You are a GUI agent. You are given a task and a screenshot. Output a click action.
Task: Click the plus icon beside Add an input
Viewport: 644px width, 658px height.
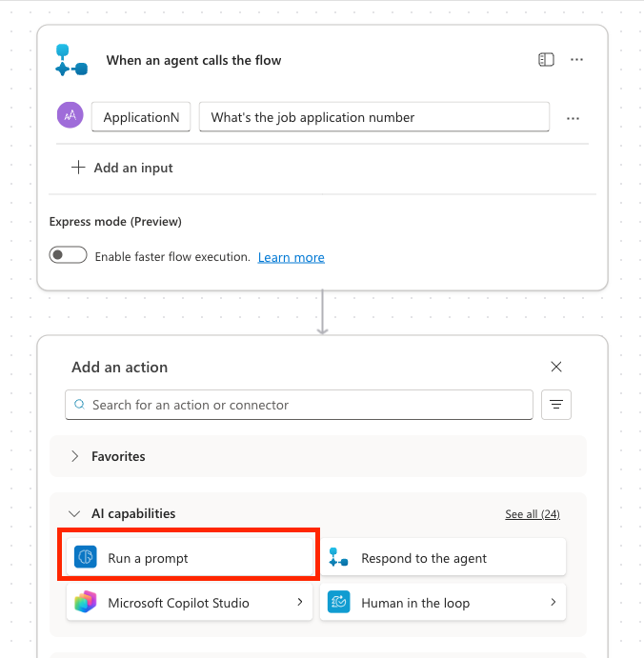tap(78, 168)
